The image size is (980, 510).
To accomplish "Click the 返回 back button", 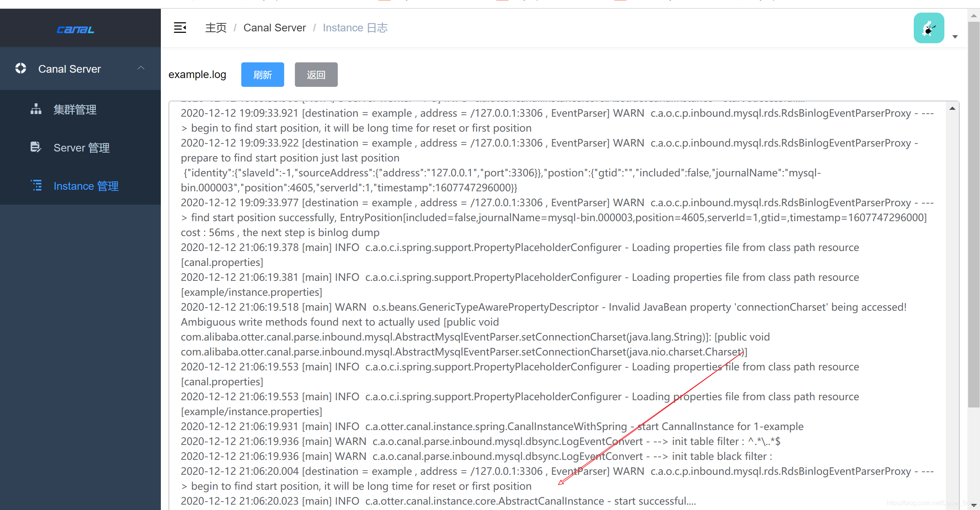I will (x=316, y=75).
